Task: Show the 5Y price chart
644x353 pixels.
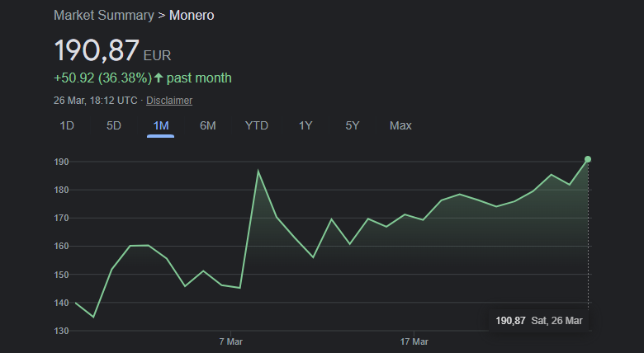Action: pyautogui.click(x=353, y=125)
